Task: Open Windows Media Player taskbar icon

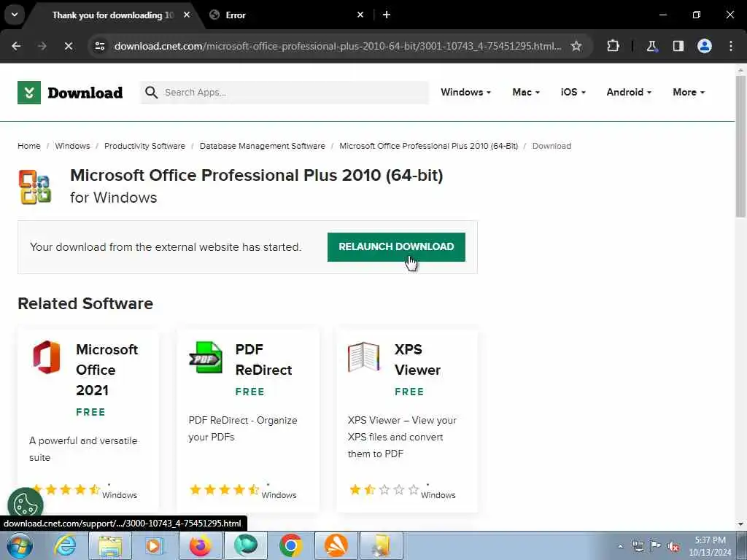Action: point(155,545)
